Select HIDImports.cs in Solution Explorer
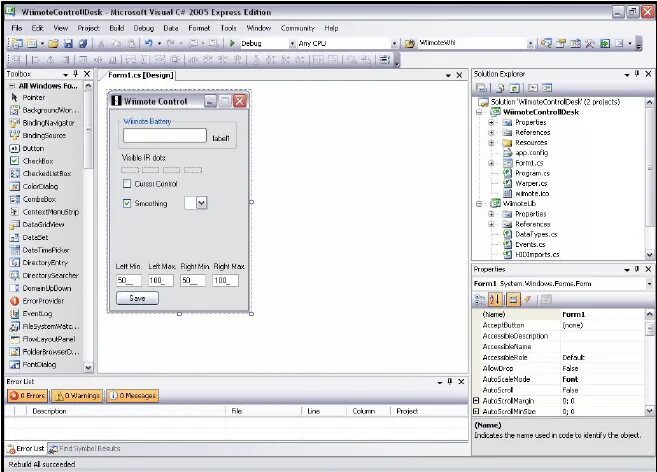 pyautogui.click(x=537, y=254)
